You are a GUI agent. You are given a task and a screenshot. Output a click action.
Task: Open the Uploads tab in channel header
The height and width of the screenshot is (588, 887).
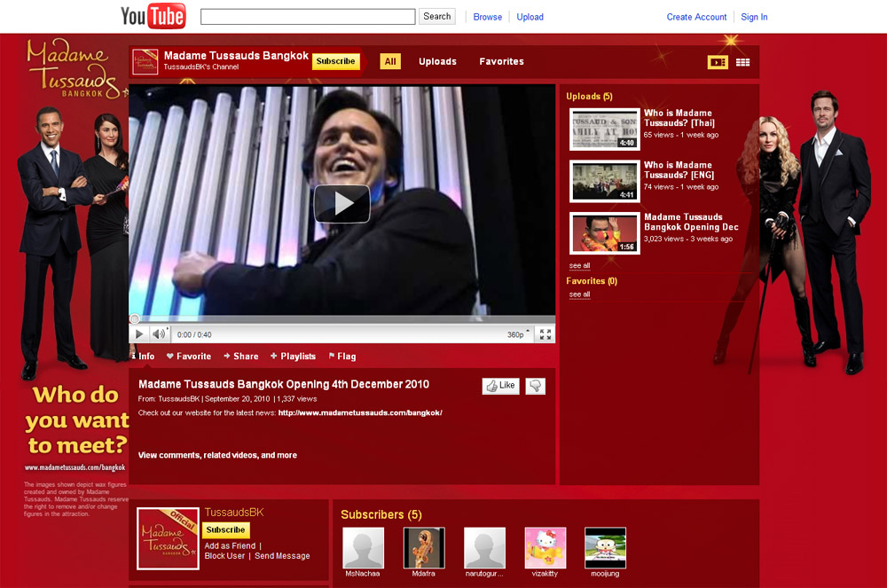pyautogui.click(x=437, y=61)
